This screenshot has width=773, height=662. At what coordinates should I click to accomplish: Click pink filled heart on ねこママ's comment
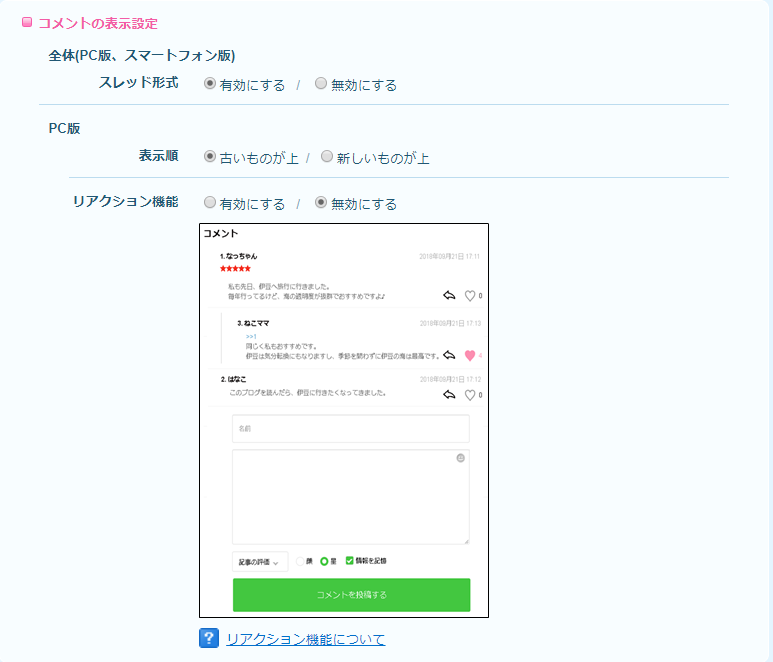[470, 355]
